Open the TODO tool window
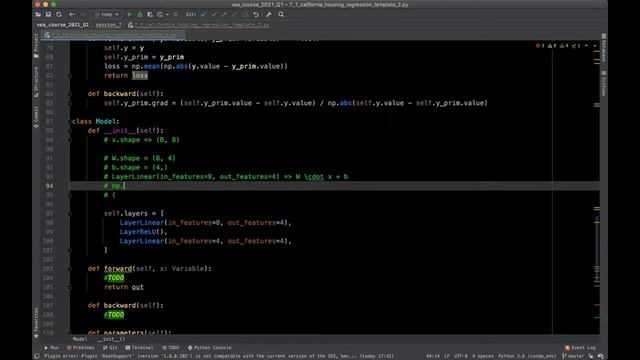Viewport: 640px width, 360px height. pos(171,348)
